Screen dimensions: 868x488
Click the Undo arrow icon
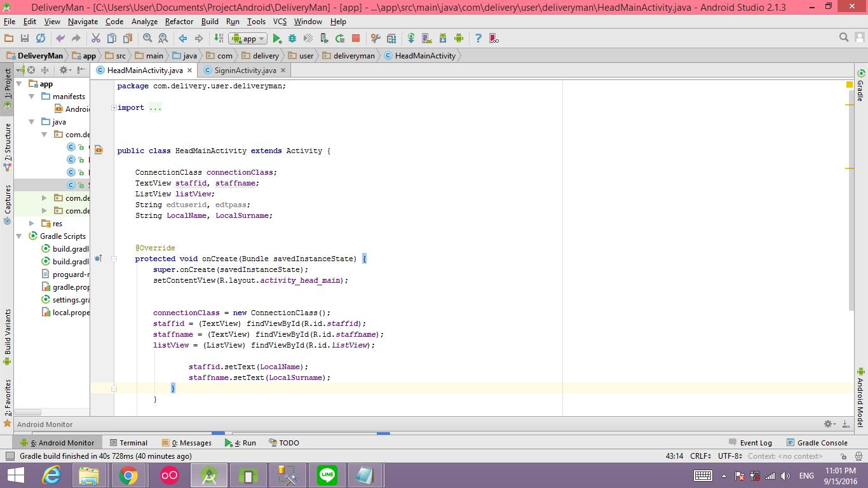[x=60, y=39]
